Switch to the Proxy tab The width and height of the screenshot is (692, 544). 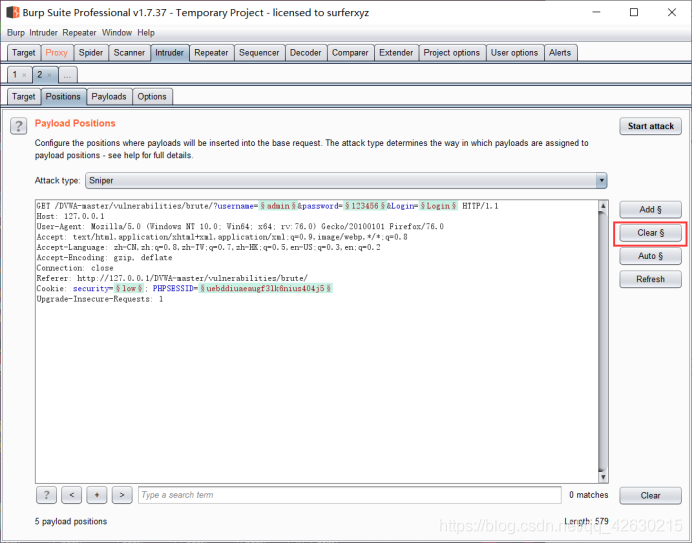[56, 53]
